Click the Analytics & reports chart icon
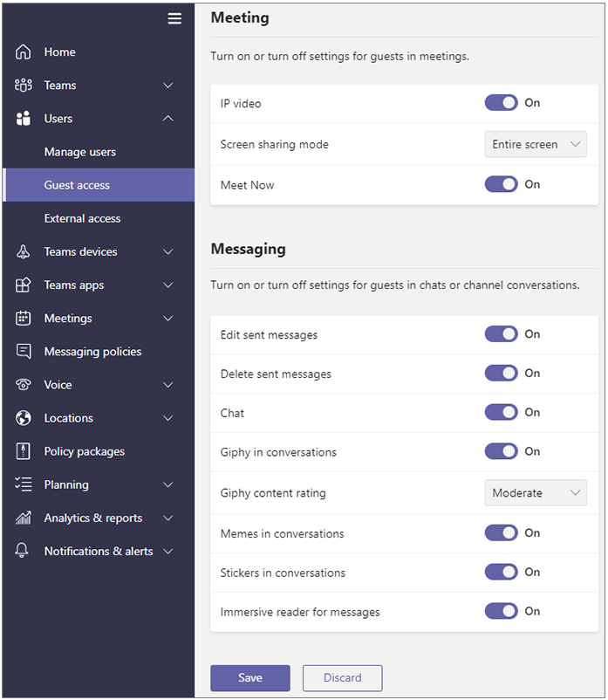608x700 pixels. pos(24,518)
